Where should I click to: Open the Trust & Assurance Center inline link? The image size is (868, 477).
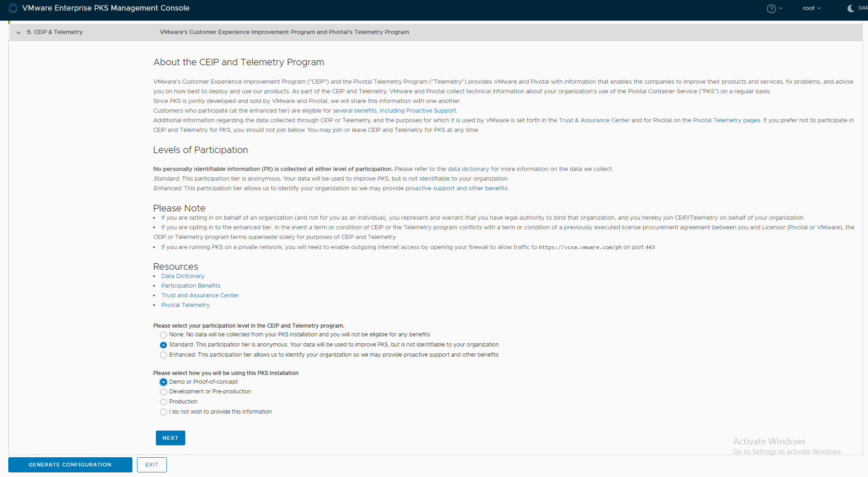click(594, 120)
